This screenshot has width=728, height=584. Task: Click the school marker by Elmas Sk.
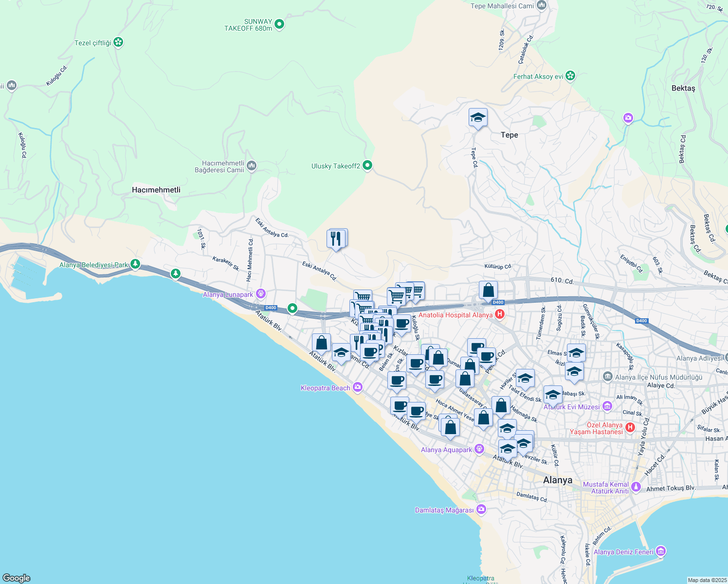(576, 353)
